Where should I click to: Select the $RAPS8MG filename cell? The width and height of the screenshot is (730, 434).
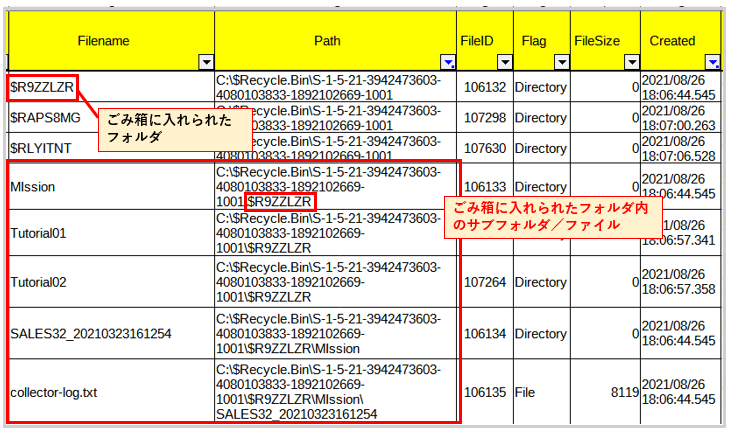coord(111,117)
